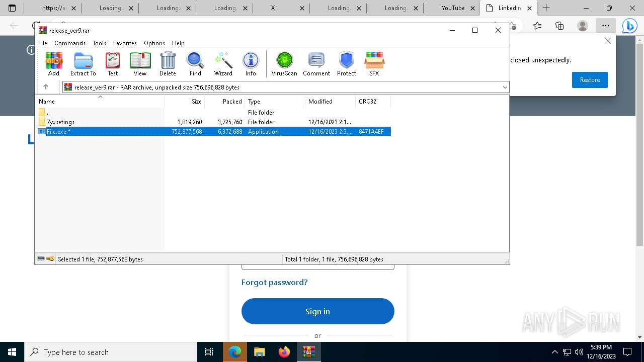Open File Explorer from the taskbar
This screenshot has width=644, height=362.
[x=260, y=352]
